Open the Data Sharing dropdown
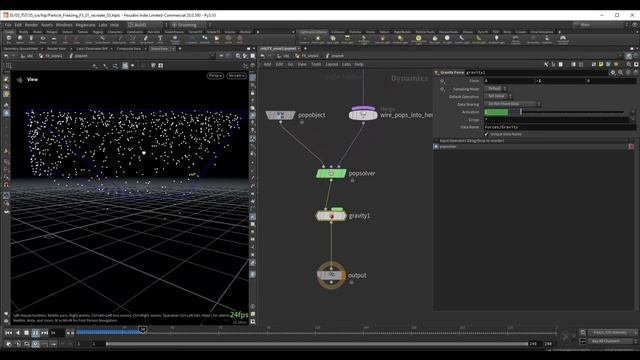Image resolution: width=640 pixels, height=360 pixels. (x=512, y=104)
